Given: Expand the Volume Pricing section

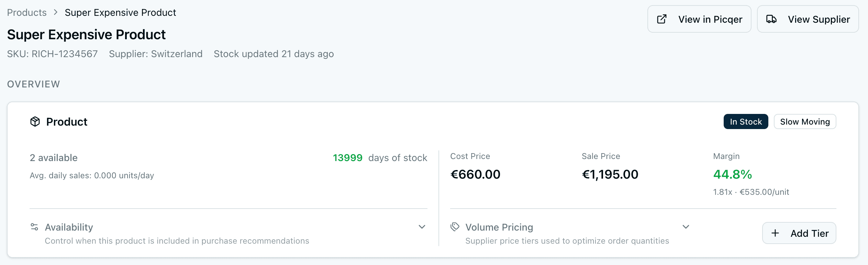Looking at the screenshot, I should (x=686, y=227).
